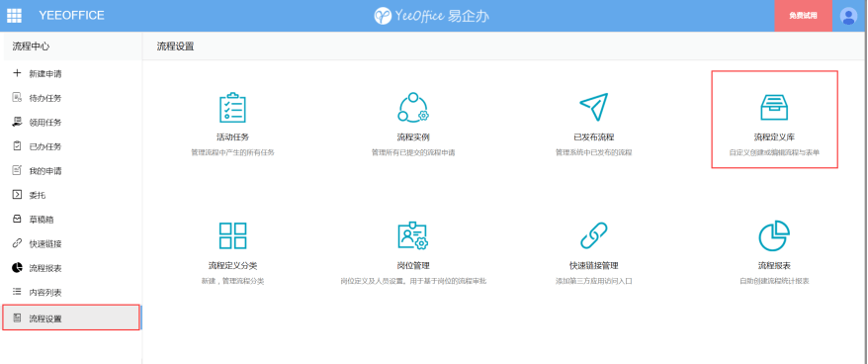868x364 pixels.
Task: Click the YeeOffice 易企办 logo
Action: [431, 16]
